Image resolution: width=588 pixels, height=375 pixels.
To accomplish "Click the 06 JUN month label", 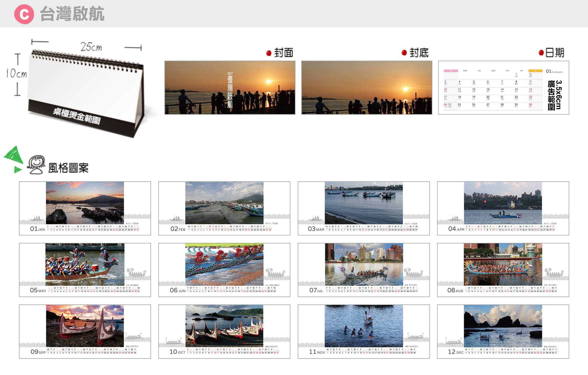I will point(178,290).
